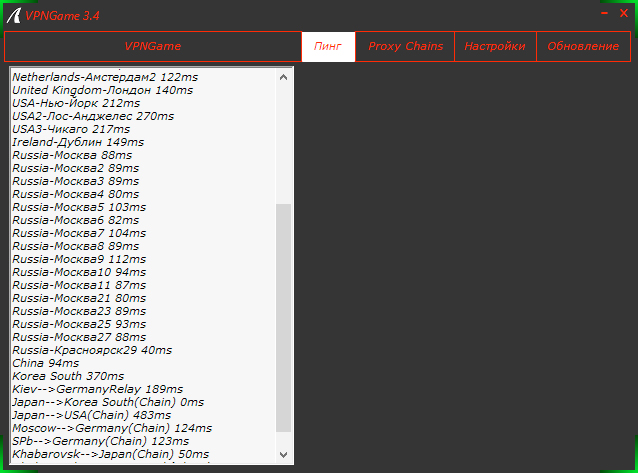Viewport: 638px width, 473px height.
Task: Switch to the Пинг tab
Action: pos(328,46)
